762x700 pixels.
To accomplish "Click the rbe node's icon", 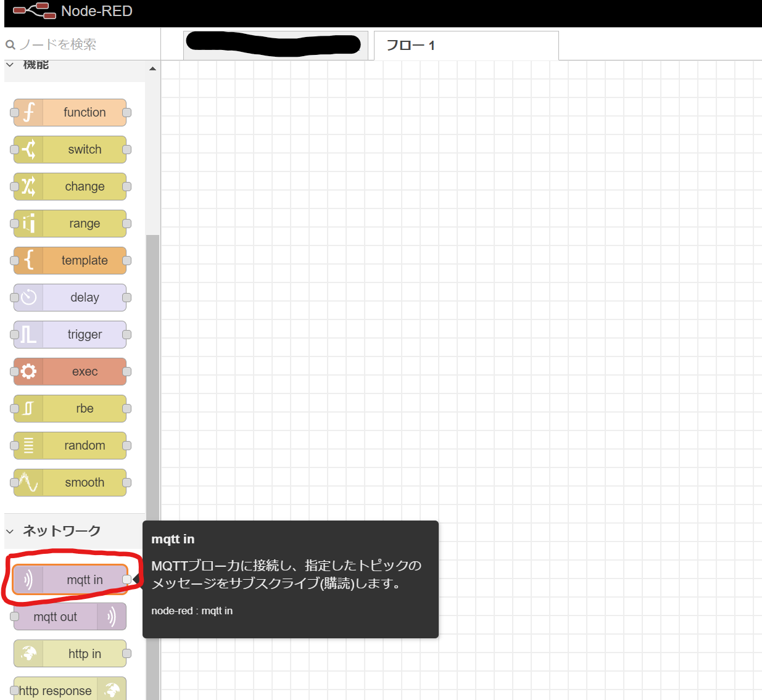I will point(28,408).
